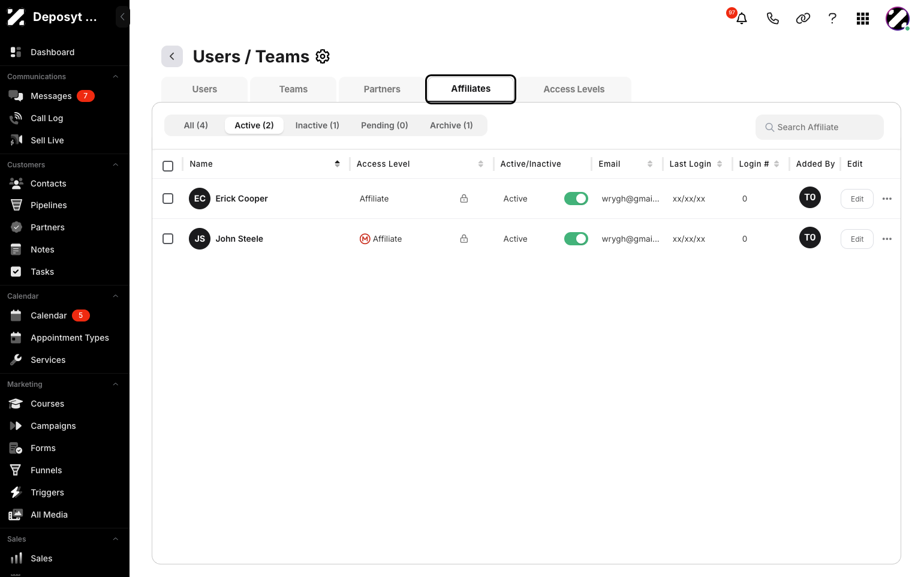Open Users / Teams settings gear

coord(323,56)
